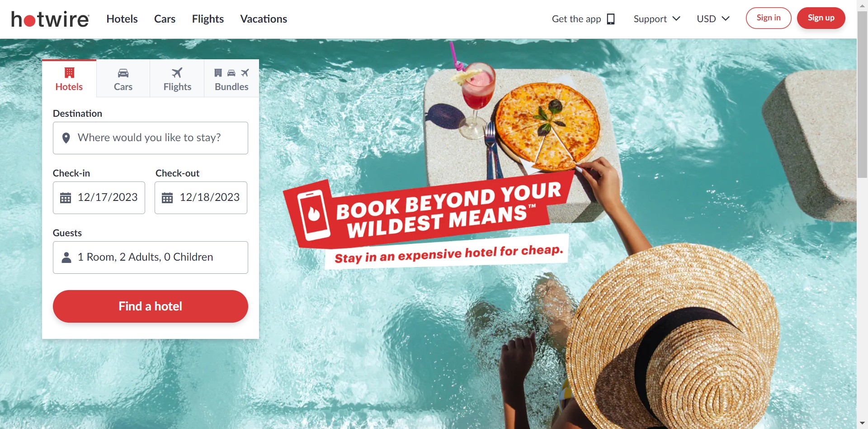Click the location pin icon in Destination field
Image resolution: width=868 pixels, height=429 pixels.
pos(66,138)
